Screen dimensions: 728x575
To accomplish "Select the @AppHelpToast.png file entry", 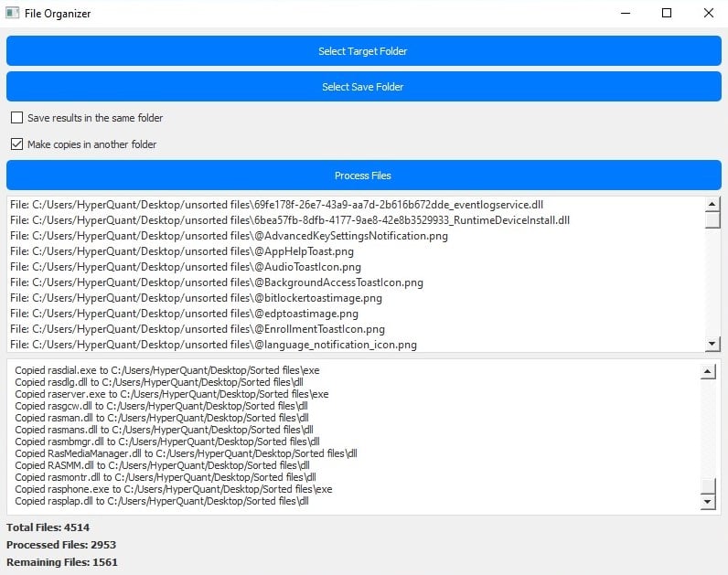I will pos(181,251).
